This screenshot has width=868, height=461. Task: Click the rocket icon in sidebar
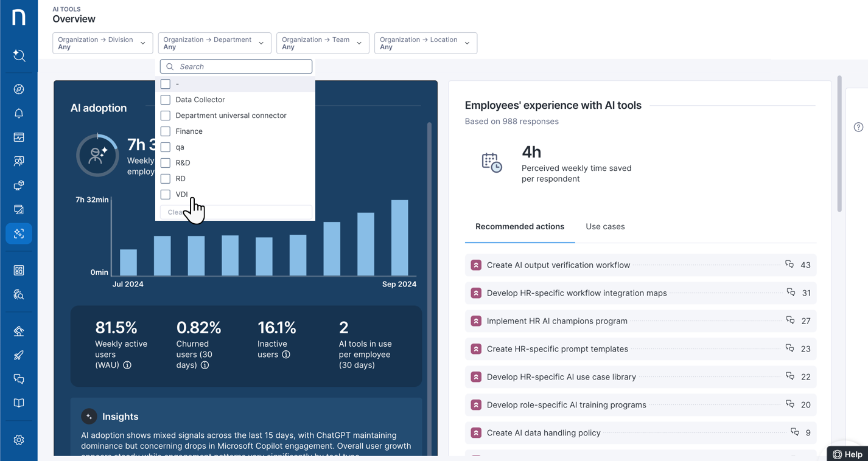tap(19, 355)
